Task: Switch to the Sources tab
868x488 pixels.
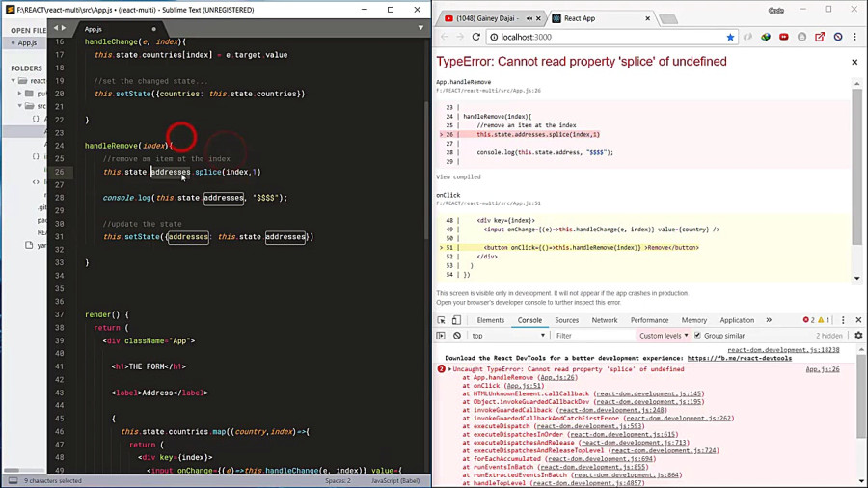Action: point(566,320)
